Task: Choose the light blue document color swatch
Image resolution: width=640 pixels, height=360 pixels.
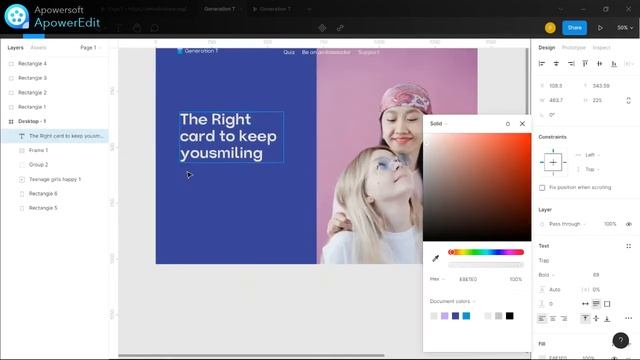Action: [x=466, y=316]
